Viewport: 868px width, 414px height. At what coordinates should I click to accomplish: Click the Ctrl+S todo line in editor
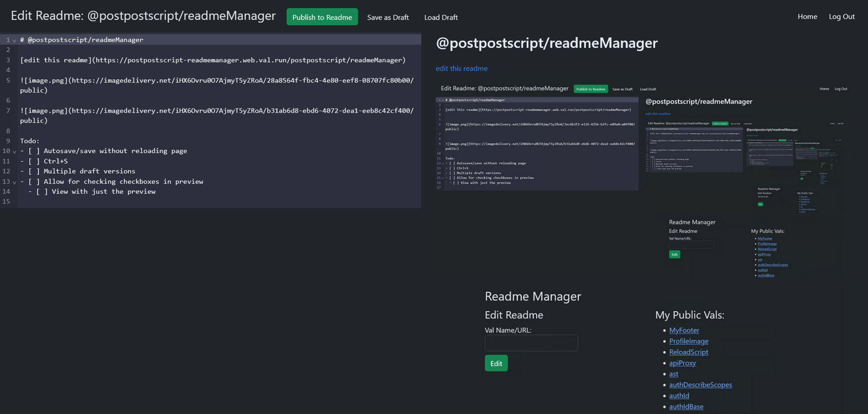point(56,161)
